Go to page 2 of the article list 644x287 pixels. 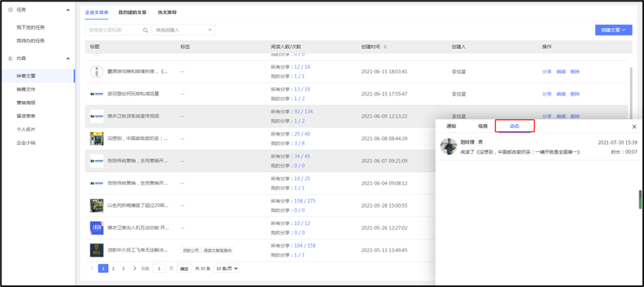pyautogui.click(x=114, y=268)
